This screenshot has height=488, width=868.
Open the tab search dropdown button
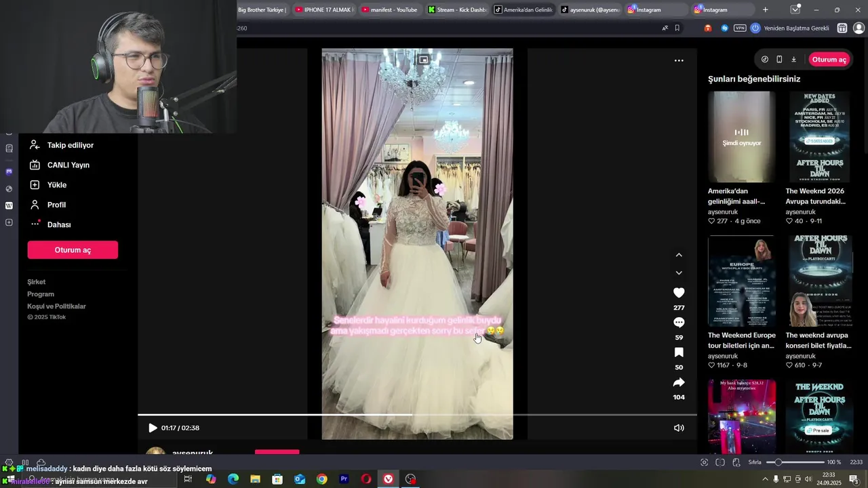click(x=795, y=9)
